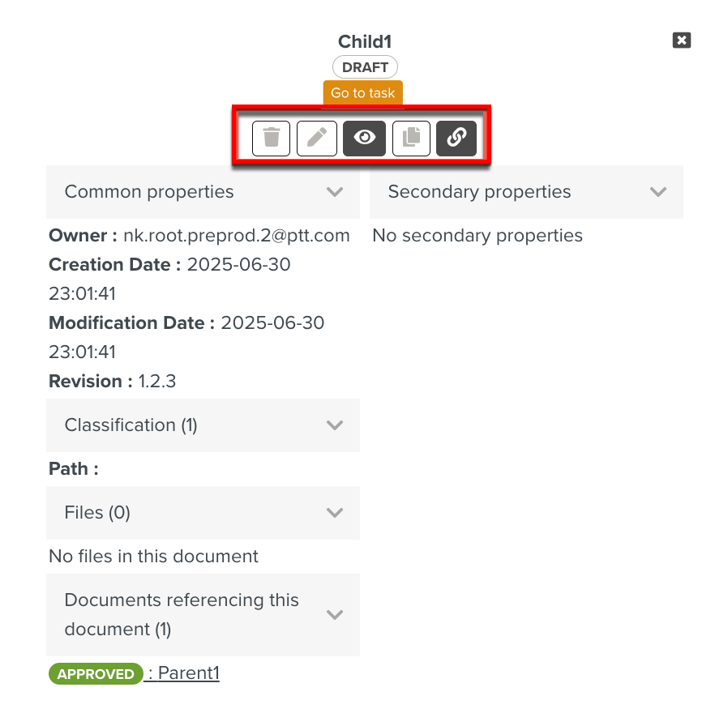The image size is (728, 713).
Task: Collapse the Common properties section
Action: tap(334, 192)
